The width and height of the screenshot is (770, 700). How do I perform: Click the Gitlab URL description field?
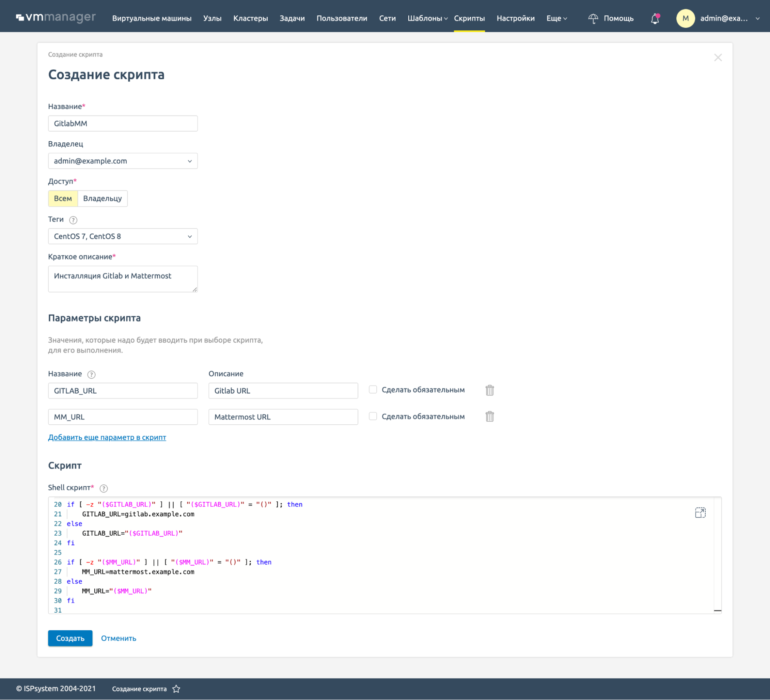283,391
